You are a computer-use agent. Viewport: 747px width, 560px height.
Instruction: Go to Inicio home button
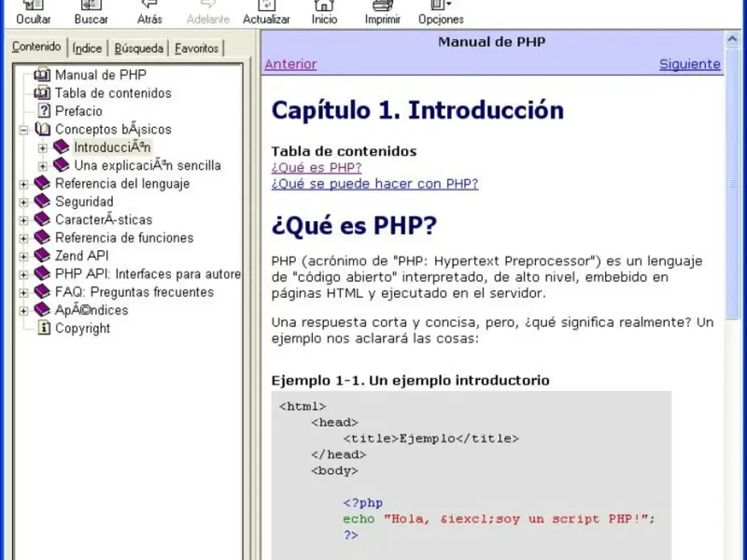tap(324, 13)
